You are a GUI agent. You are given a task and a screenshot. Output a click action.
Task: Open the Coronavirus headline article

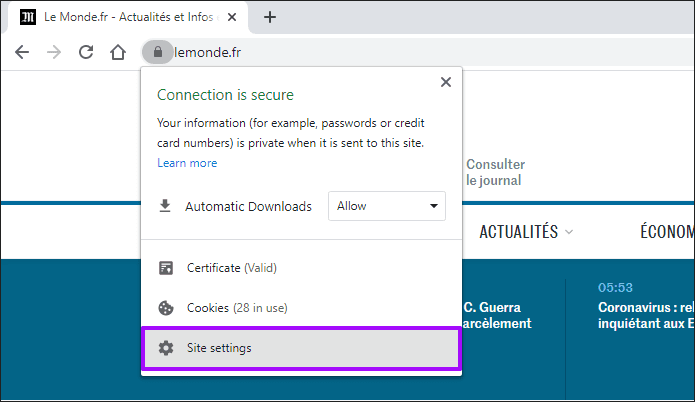coord(646,315)
